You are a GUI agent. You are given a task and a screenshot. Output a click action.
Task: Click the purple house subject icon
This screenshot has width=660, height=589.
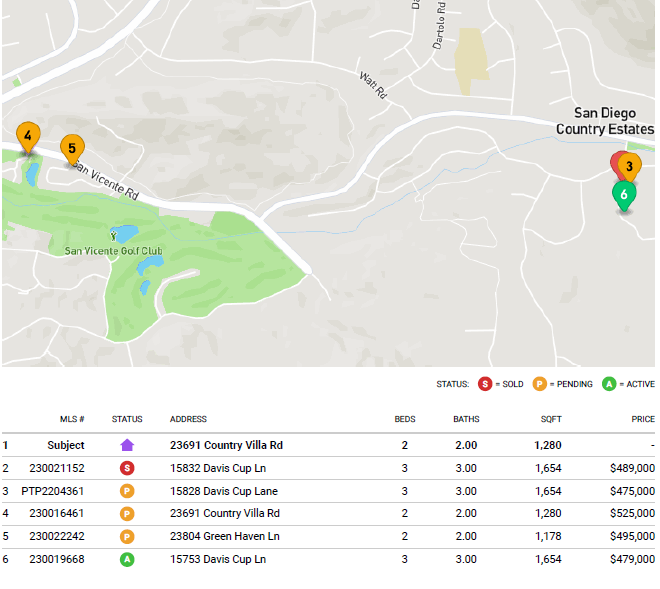pos(127,445)
